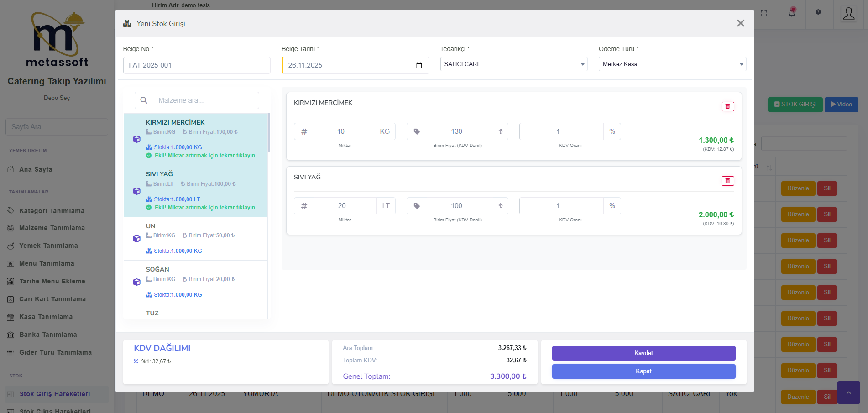Open the calendar picker in Belge Tarihi

(x=419, y=65)
